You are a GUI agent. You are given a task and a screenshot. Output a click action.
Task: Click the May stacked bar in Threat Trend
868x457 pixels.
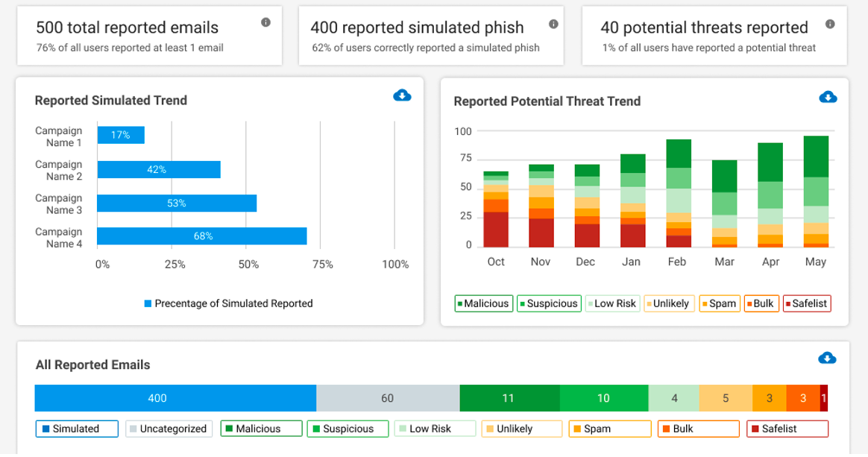[x=816, y=192]
